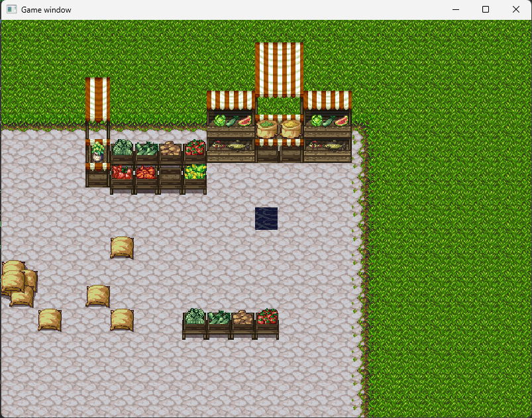
Task: Select the potato crate in the freestanding row
Action: [x=243, y=324]
